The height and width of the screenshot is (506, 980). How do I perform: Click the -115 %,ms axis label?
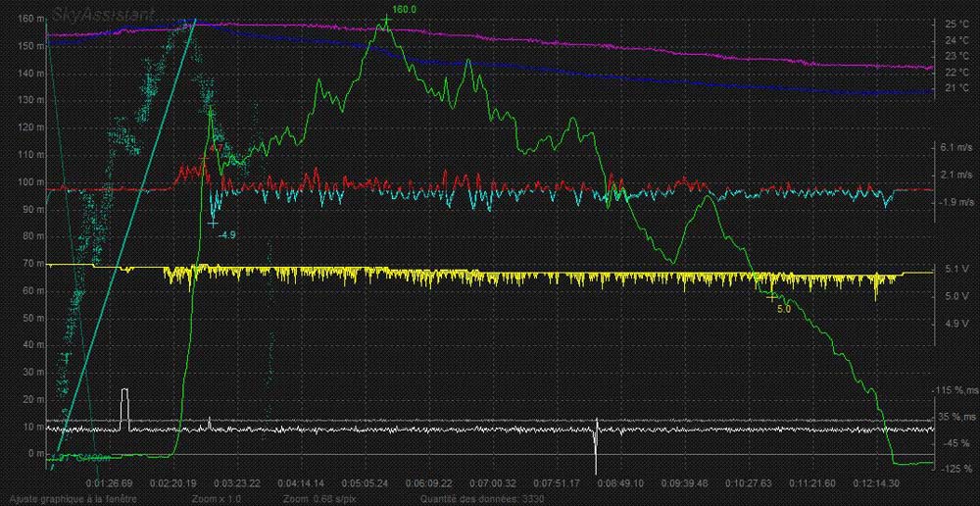pos(955,390)
